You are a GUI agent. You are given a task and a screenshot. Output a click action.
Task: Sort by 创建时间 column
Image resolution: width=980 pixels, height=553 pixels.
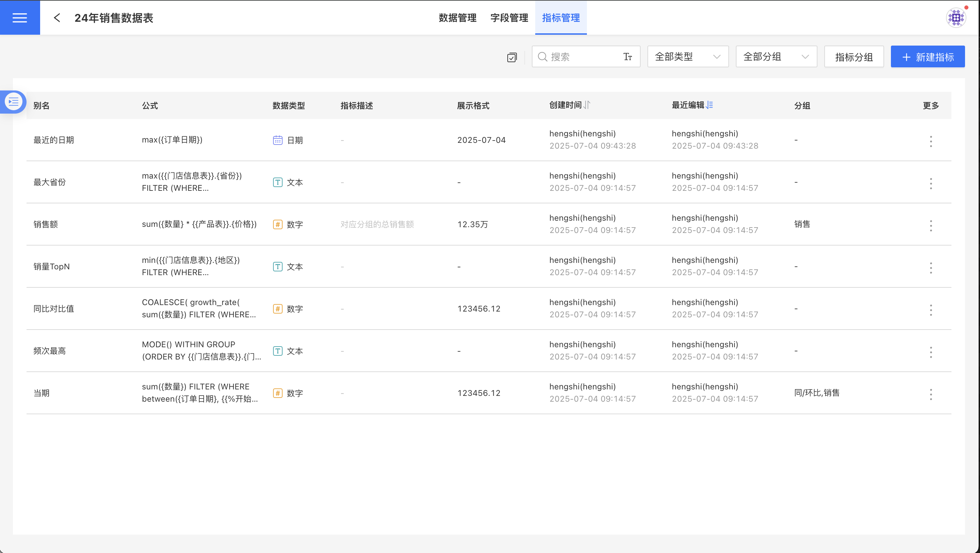587,105
